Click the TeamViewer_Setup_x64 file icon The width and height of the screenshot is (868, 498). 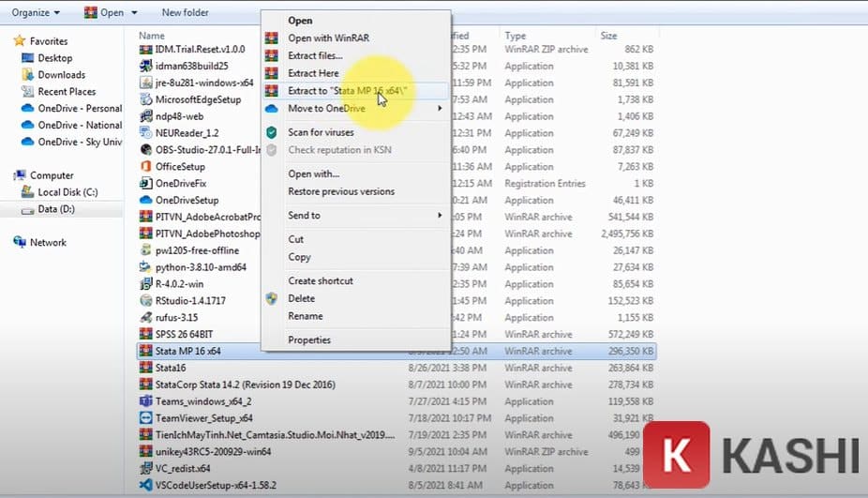(x=145, y=417)
